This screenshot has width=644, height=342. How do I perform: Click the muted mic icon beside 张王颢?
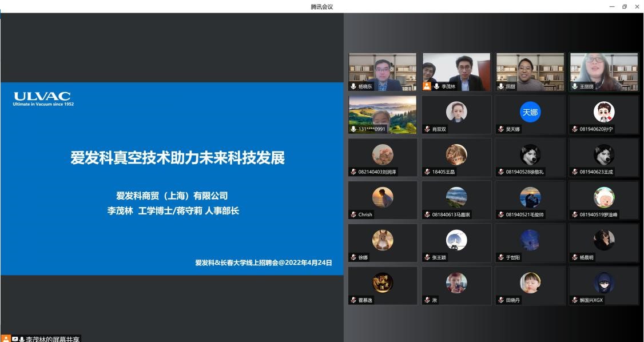point(427,257)
